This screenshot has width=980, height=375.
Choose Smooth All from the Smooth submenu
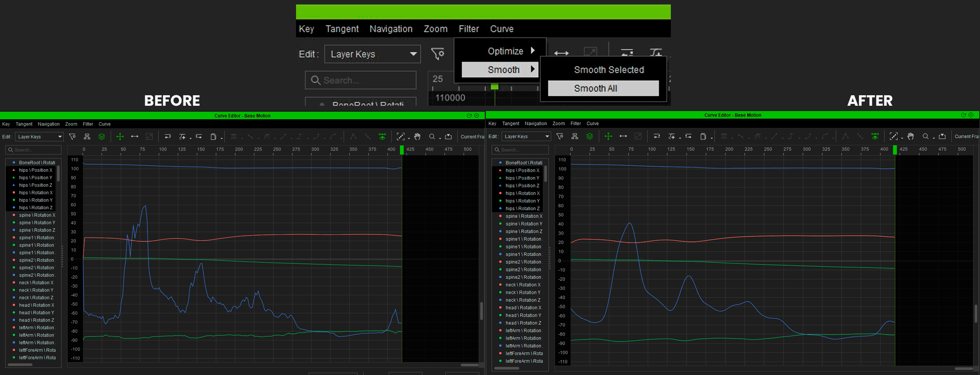pyautogui.click(x=603, y=88)
